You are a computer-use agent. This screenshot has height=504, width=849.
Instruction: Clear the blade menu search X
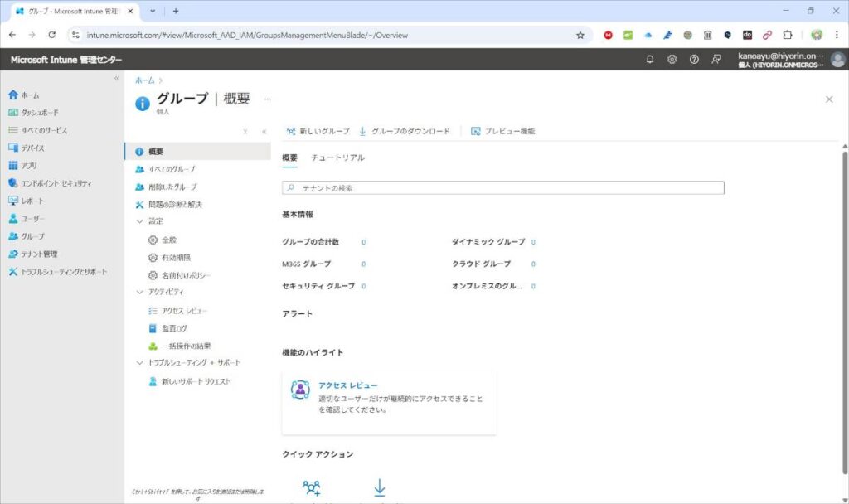(x=245, y=132)
